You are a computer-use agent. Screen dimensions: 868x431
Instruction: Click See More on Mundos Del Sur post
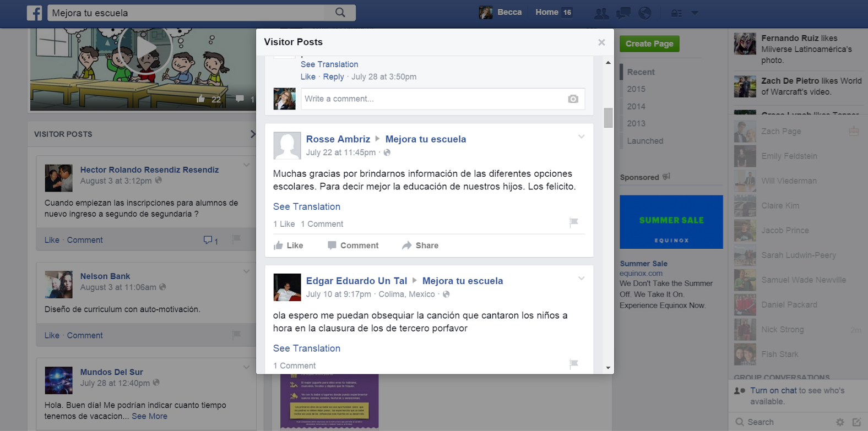tap(149, 416)
